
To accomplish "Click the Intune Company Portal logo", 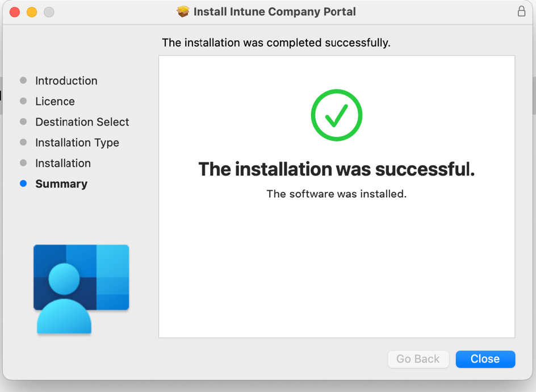I will tap(81, 289).
